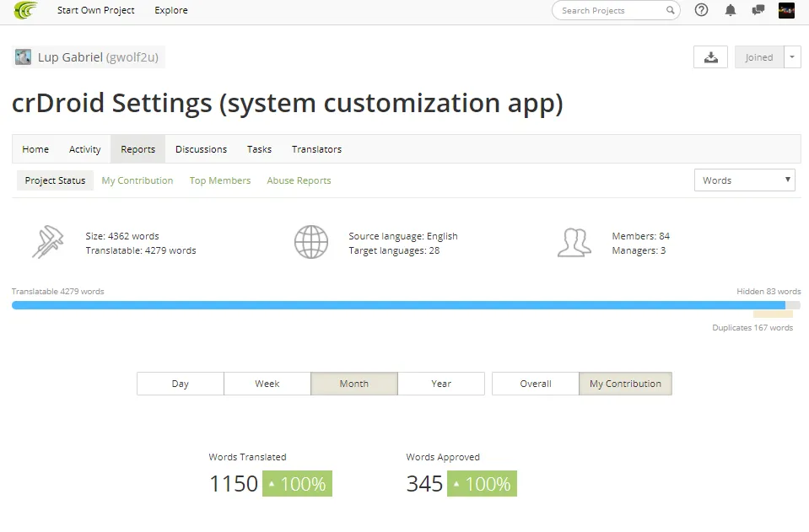The height and width of the screenshot is (532, 809).
Task: Open the Translators tab
Action: [316, 149]
